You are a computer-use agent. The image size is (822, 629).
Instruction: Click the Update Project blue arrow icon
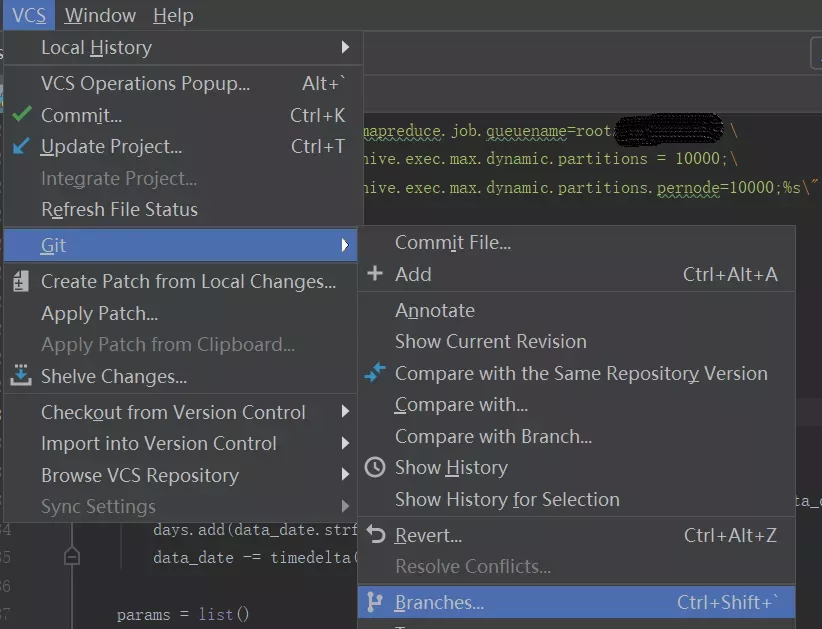coord(20,146)
